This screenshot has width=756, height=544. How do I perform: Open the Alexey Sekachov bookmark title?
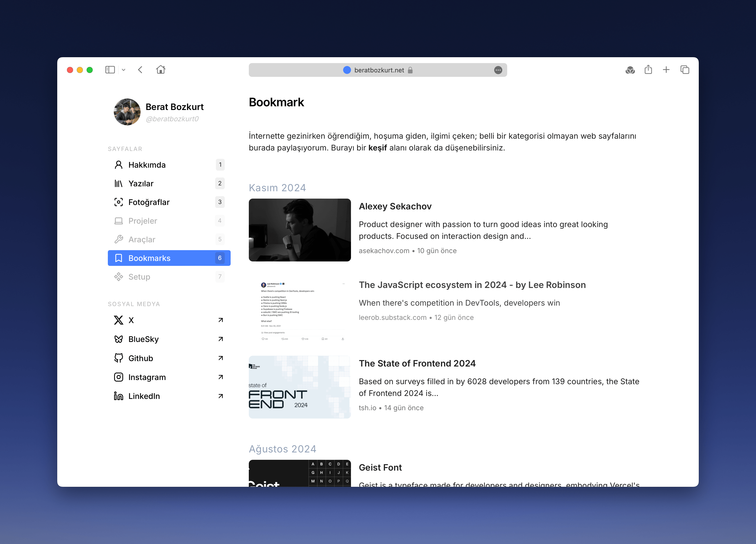tap(395, 206)
